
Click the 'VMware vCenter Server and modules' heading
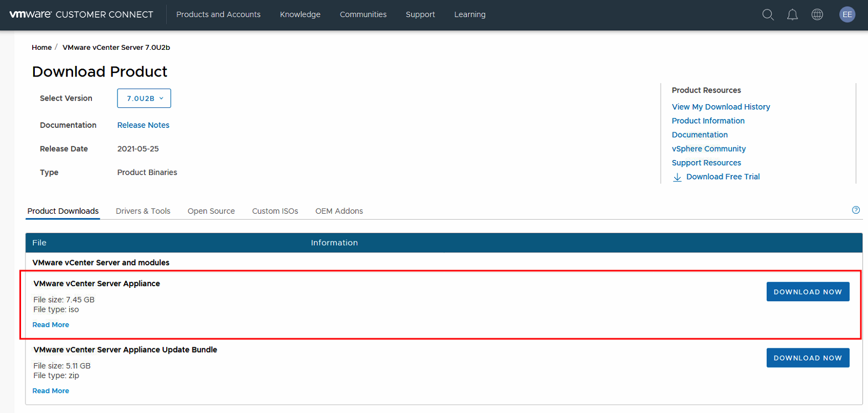(101, 262)
